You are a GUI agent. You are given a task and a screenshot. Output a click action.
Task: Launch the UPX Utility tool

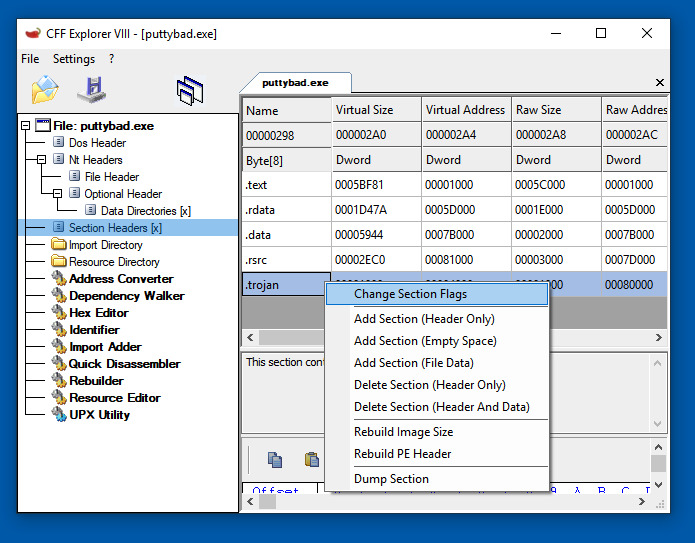tap(99, 415)
